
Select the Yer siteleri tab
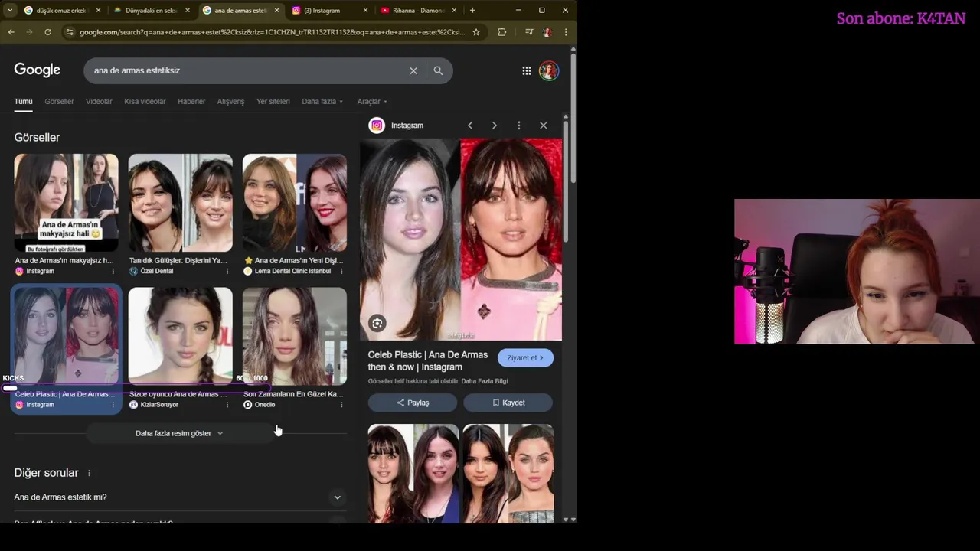tap(273, 102)
